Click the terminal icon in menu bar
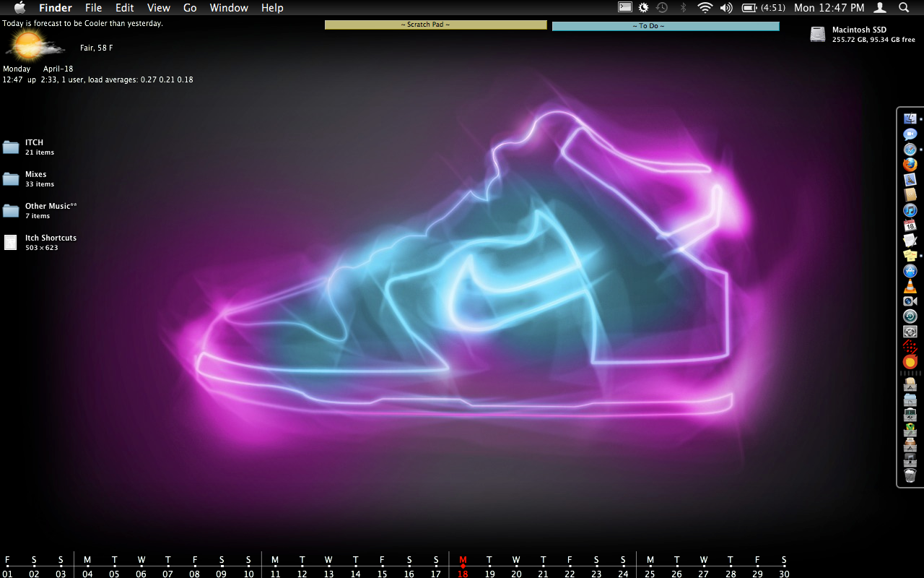This screenshot has height=578, width=924. click(625, 7)
